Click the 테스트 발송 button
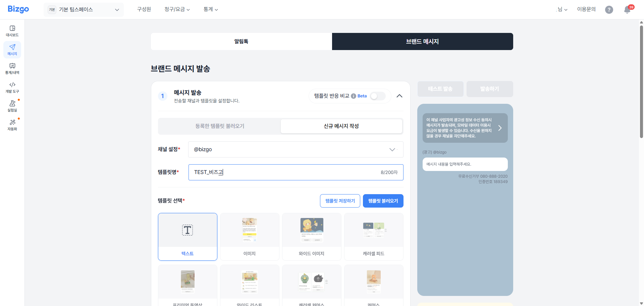The width and height of the screenshot is (644, 306). tap(440, 89)
